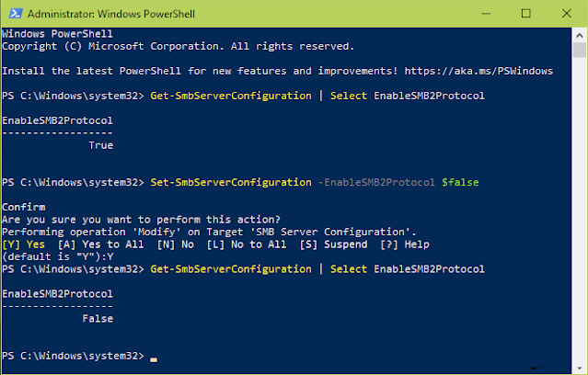
Task: Click the first Get-SmbServerConfiguration command
Action: pos(231,96)
